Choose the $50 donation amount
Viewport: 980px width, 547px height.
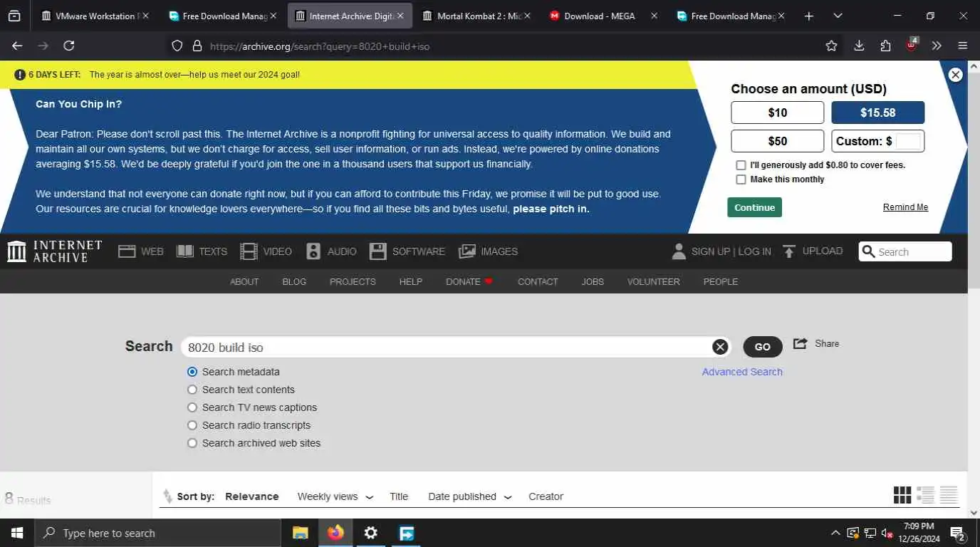(x=778, y=141)
